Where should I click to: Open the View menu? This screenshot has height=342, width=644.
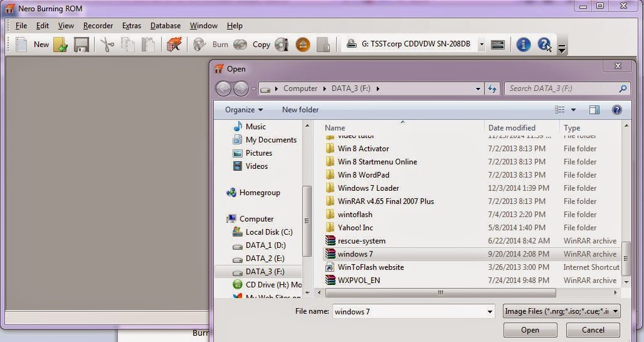[x=66, y=26]
